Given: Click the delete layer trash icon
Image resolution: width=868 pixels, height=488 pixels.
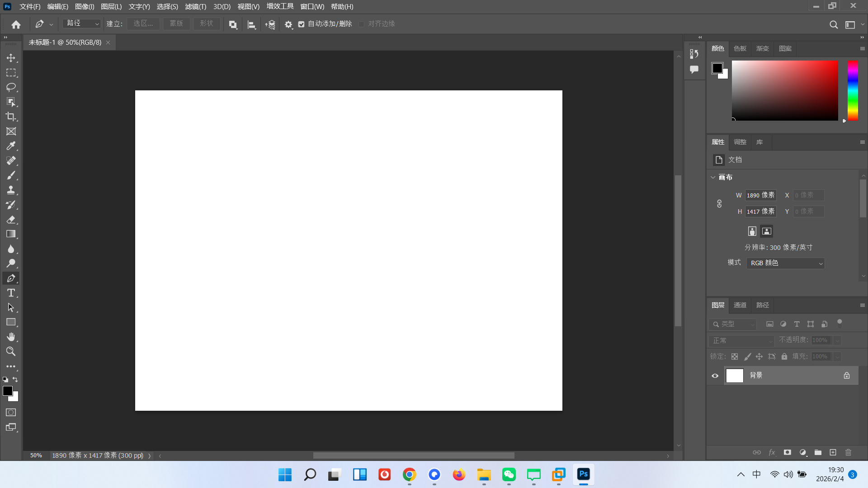Looking at the screenshot, I should [x=848, y=452].
